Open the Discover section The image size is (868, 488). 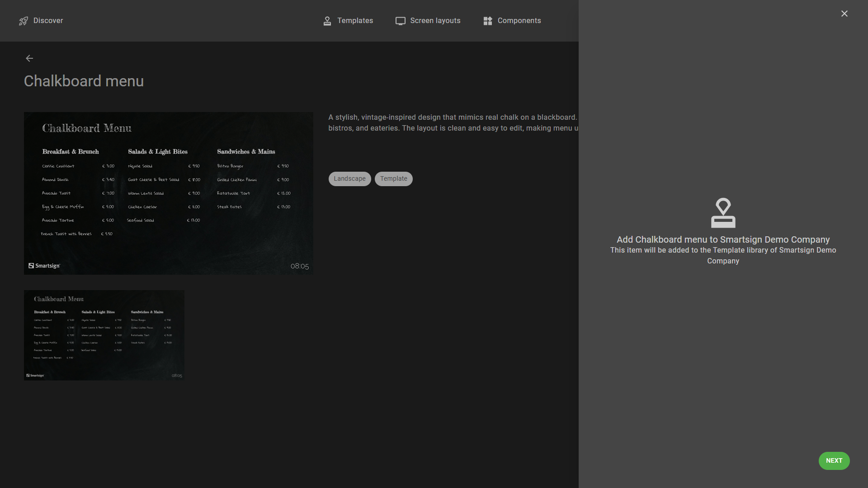tap(48, 21)
